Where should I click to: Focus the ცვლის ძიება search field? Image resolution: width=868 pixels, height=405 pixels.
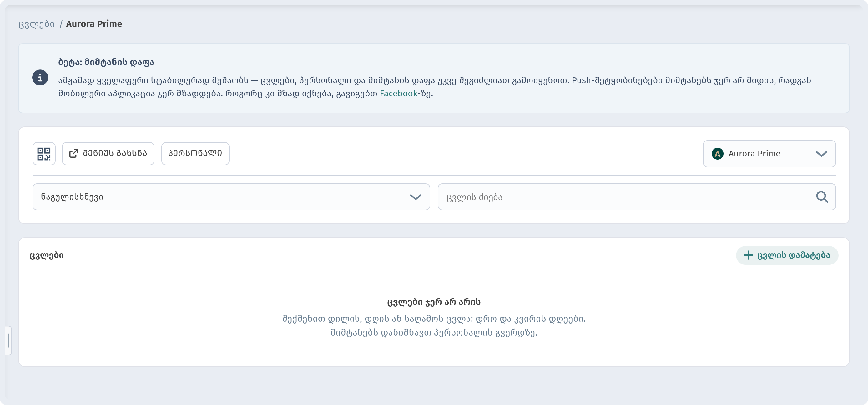point(637,197)
